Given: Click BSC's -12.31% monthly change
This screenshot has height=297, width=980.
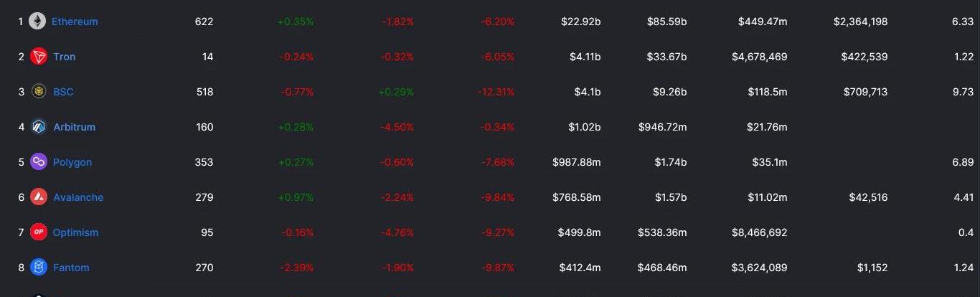Looking at the screenshot, I should (496, 92).
